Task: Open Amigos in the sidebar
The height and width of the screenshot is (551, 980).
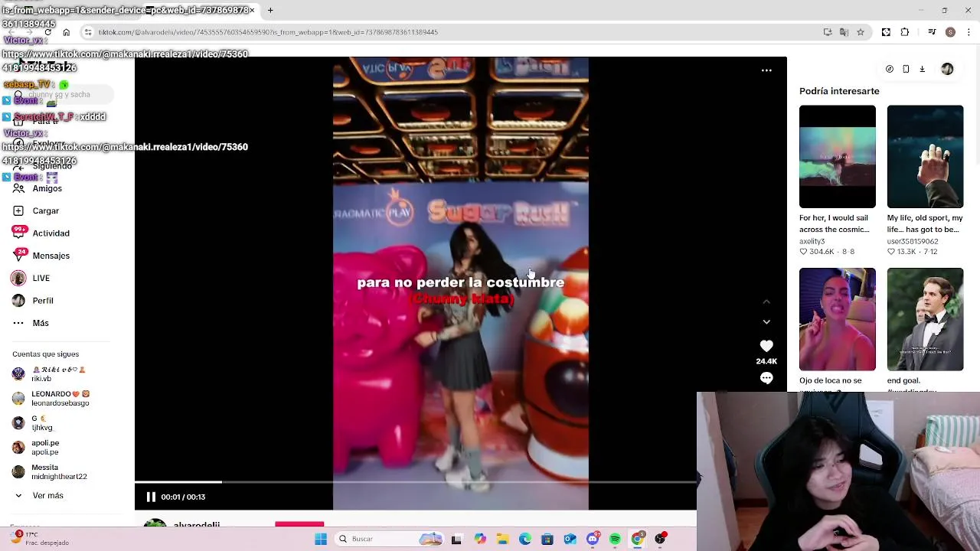Action: click(x=38, y=188)
